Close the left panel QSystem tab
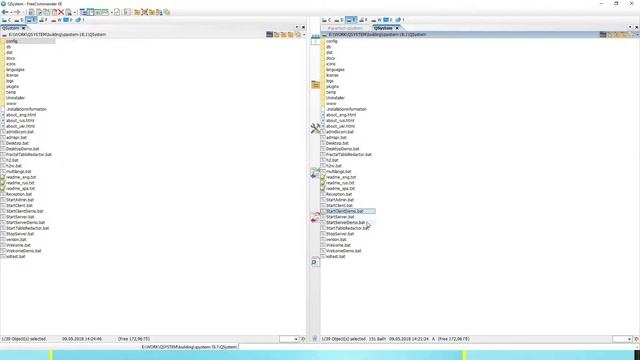The height and width of the screenshot is (360, 640). (x=23, y=28)
